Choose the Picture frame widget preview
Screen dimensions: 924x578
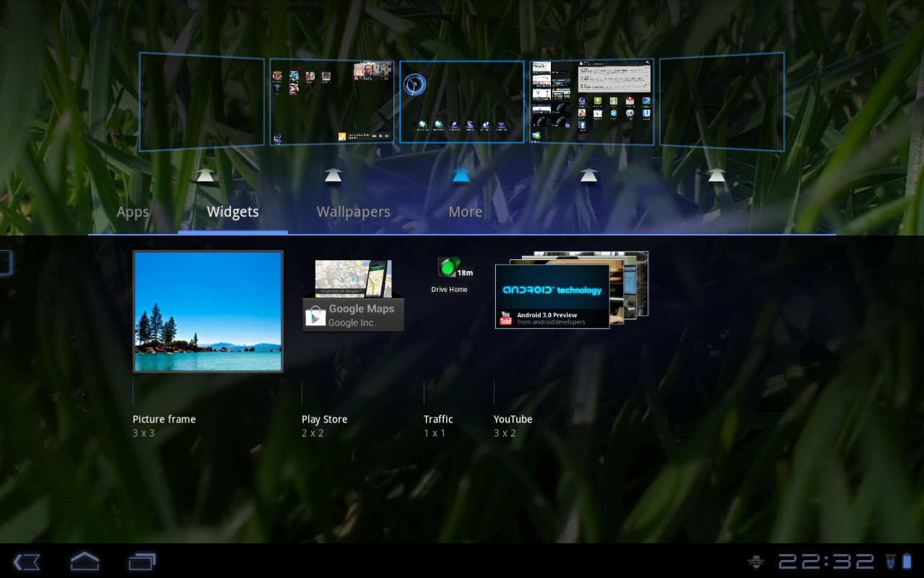(208, 311)
